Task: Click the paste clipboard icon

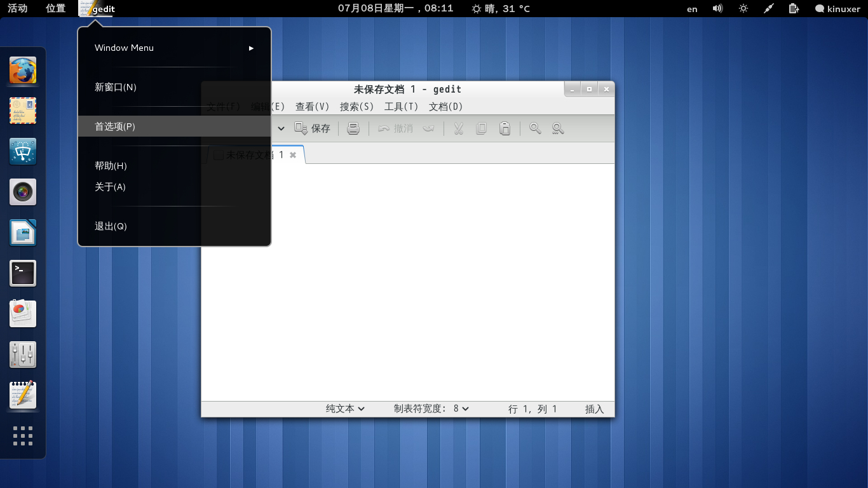Action: coord(505,128)
